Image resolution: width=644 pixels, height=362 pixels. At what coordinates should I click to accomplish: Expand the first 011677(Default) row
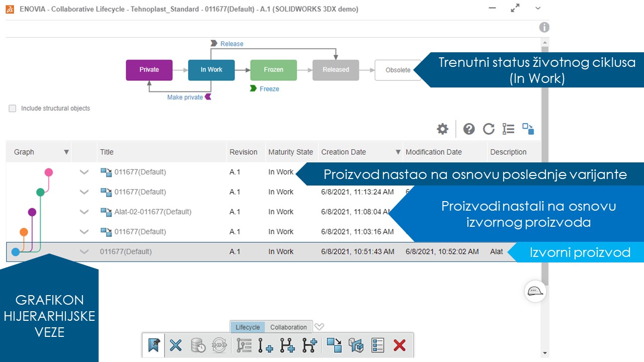click(x=84, y=171)
